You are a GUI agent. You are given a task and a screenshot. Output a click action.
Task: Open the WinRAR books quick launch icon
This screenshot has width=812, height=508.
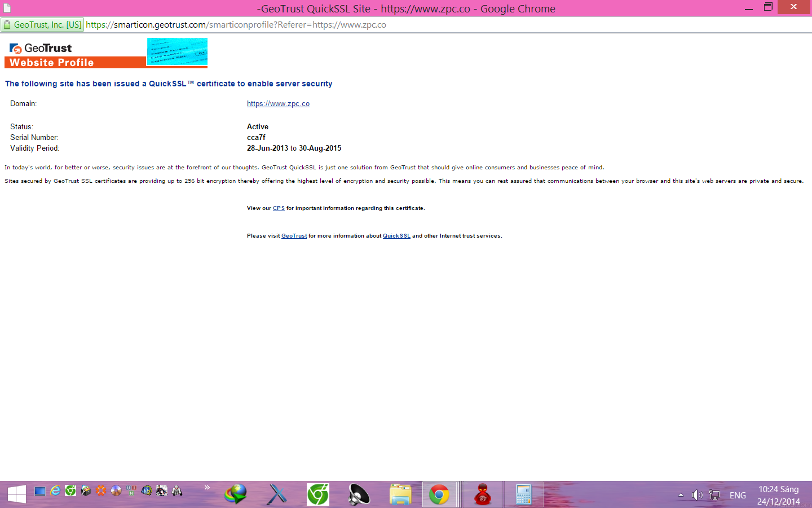86,491
